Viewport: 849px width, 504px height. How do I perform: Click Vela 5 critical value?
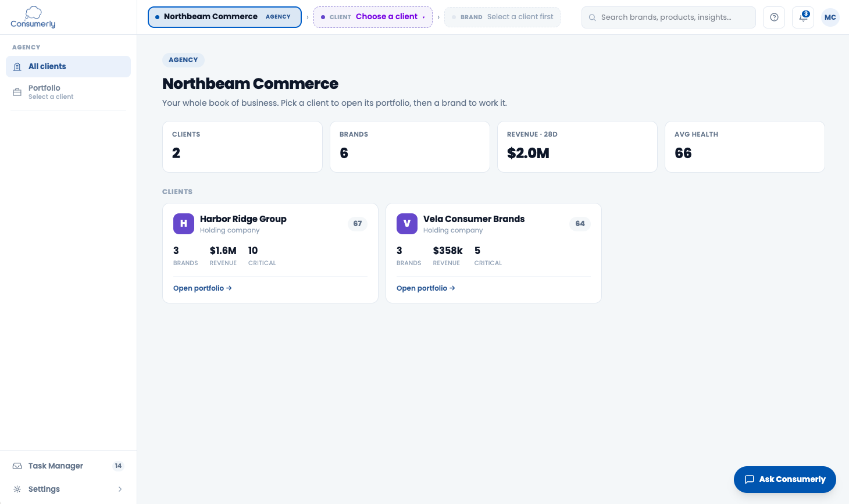click(477, 251)
